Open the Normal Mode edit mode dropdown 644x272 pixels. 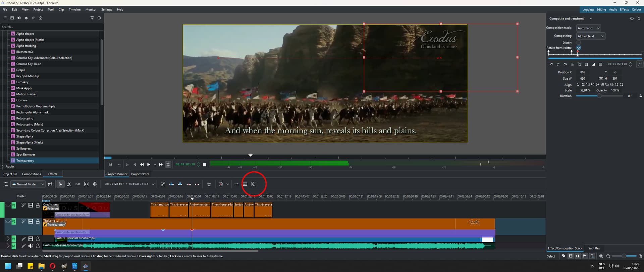(x=28, y=184)
